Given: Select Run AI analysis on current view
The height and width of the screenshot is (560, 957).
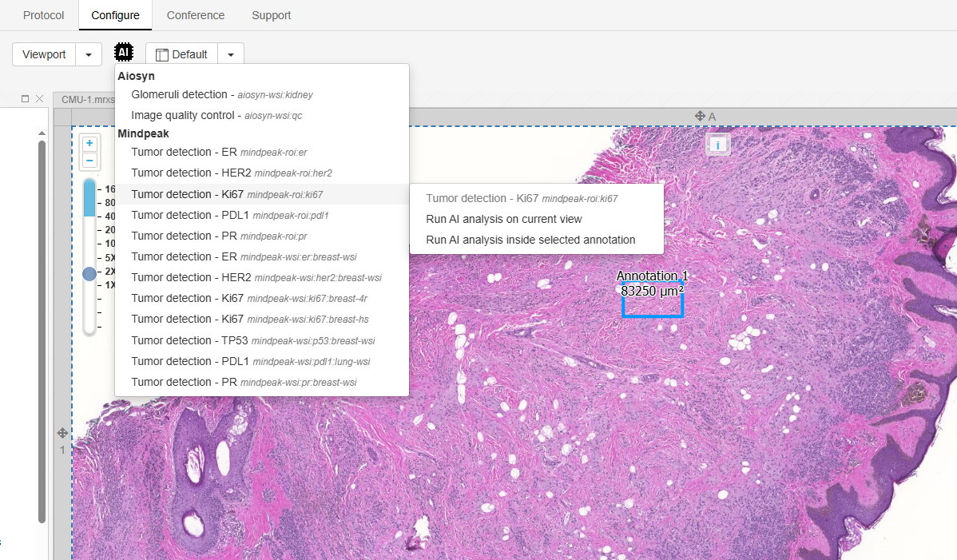Looking at the screenshot, I should click(x=503, y=219).
